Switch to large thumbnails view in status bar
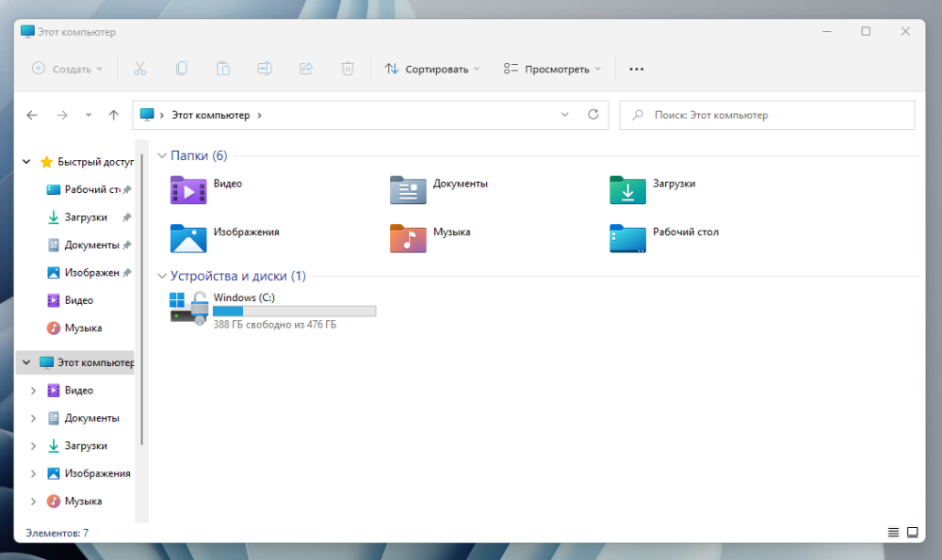 [912, 533]
